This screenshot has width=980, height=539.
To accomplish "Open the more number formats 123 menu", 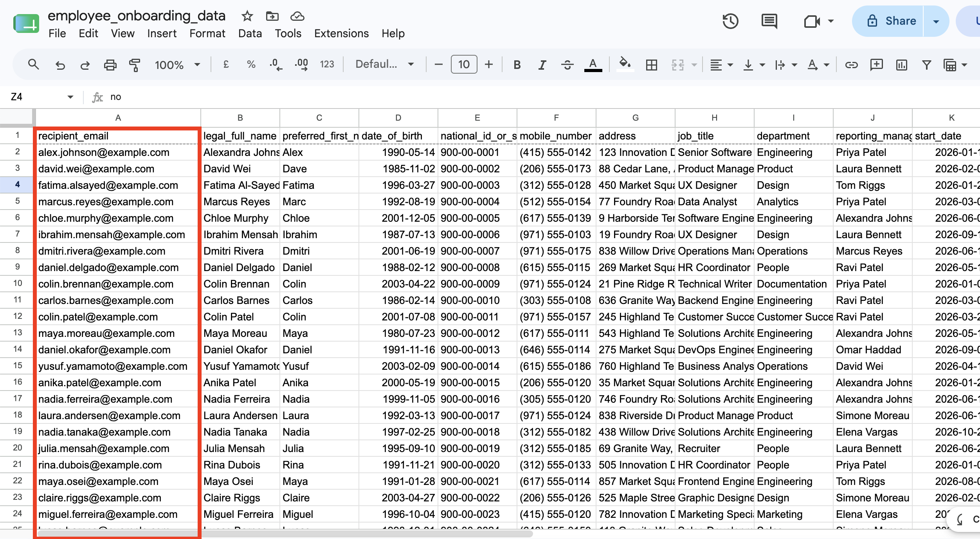I will point(327,64).
